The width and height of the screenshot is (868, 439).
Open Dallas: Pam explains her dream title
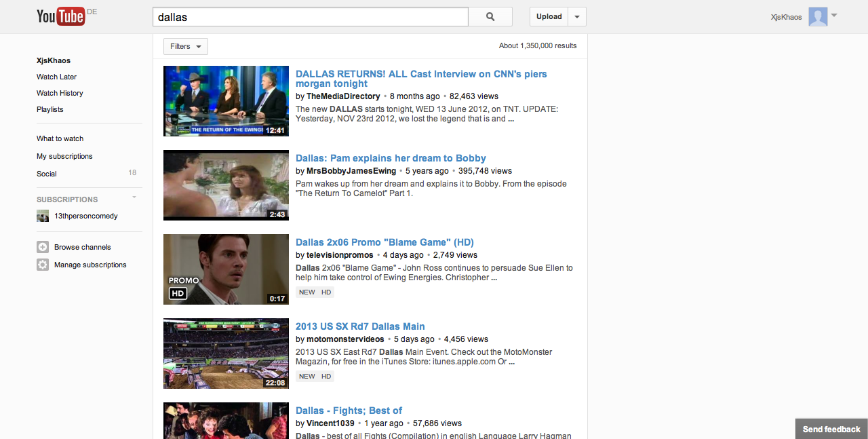(x=391, y=158)
